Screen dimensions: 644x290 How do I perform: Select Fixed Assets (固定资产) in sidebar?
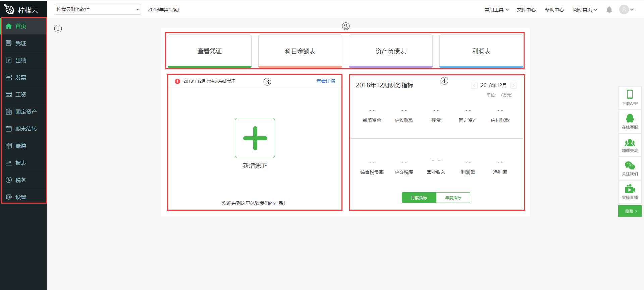pos(26,112)
